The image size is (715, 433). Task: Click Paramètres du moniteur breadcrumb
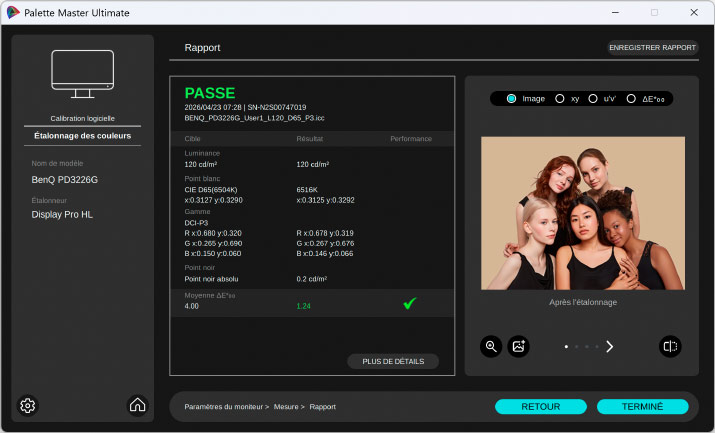tap(224, 407)
